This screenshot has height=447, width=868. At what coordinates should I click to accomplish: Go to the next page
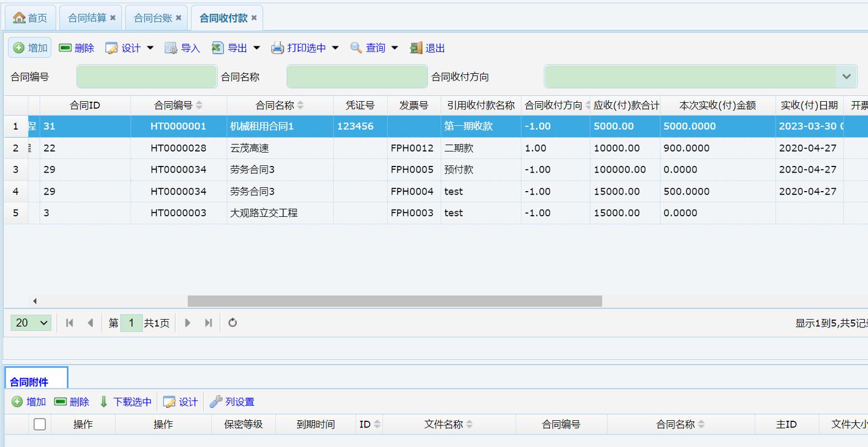click(x=188, y=322)
